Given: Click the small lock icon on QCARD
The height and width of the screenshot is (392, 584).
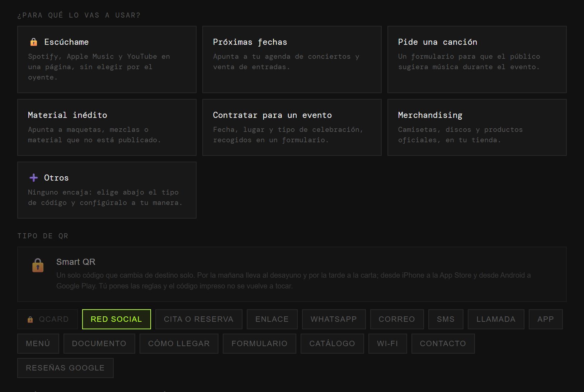Looking at the screenshot, I should click(30, 319).
